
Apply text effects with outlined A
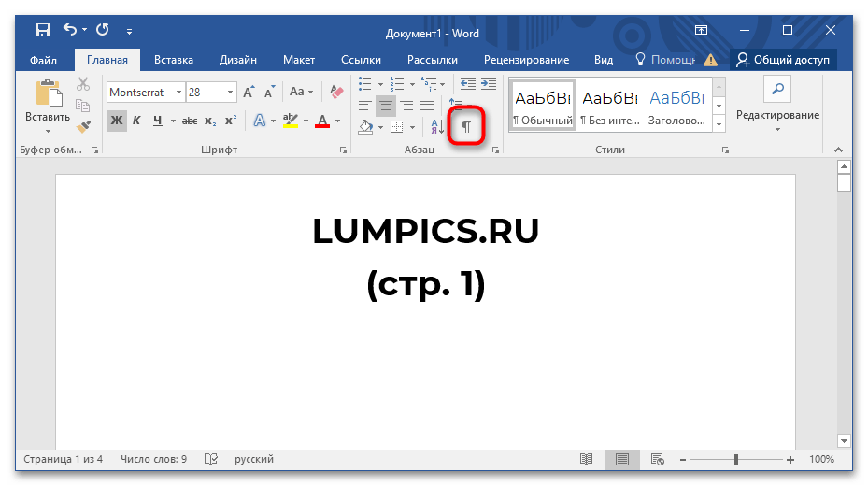(259, 121)
